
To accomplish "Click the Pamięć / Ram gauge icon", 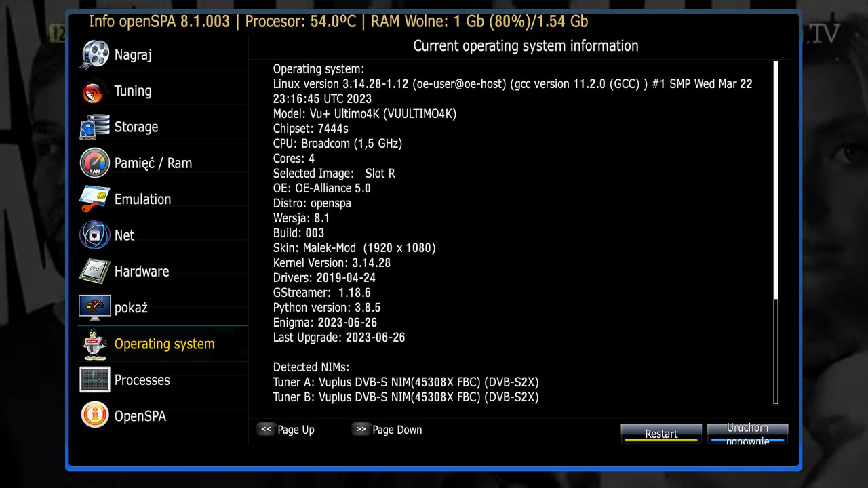I will coord(95,163).
